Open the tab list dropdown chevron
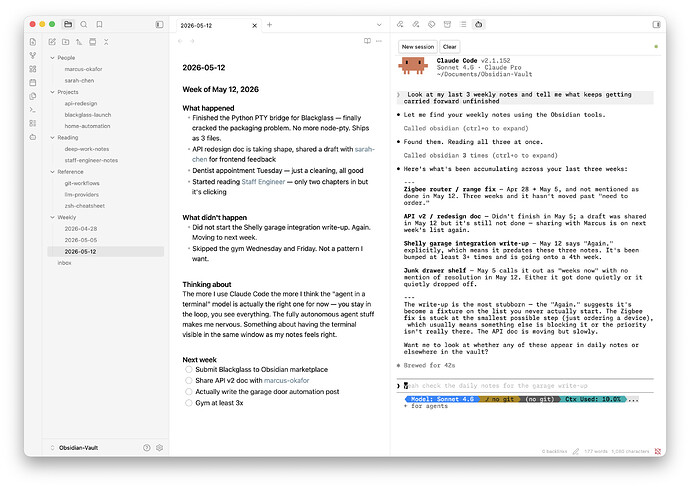The width and height of the screenshot is (690, 487). 379,25
